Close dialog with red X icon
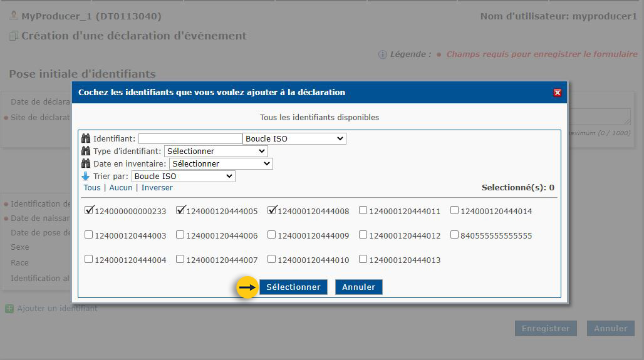644x360 pixels. [557, 93]
